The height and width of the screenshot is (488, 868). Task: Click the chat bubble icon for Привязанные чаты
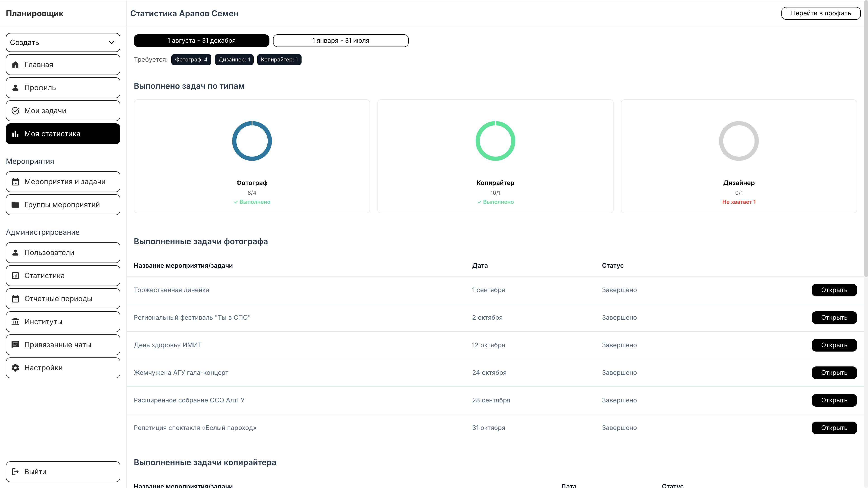(x=16, y=345)
